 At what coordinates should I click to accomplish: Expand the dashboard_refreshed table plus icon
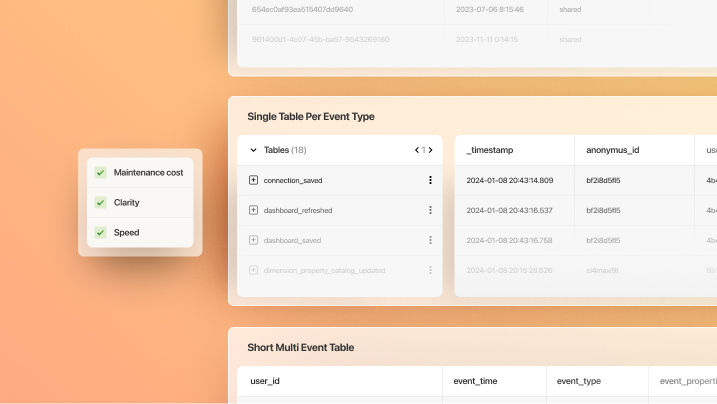click(253, 210)
